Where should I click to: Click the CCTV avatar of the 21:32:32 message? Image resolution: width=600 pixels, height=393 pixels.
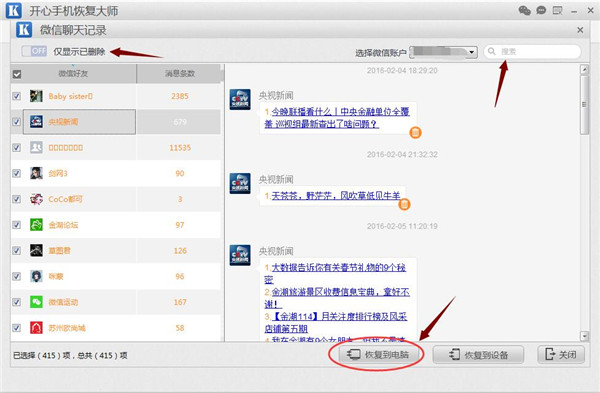[240, 183]
